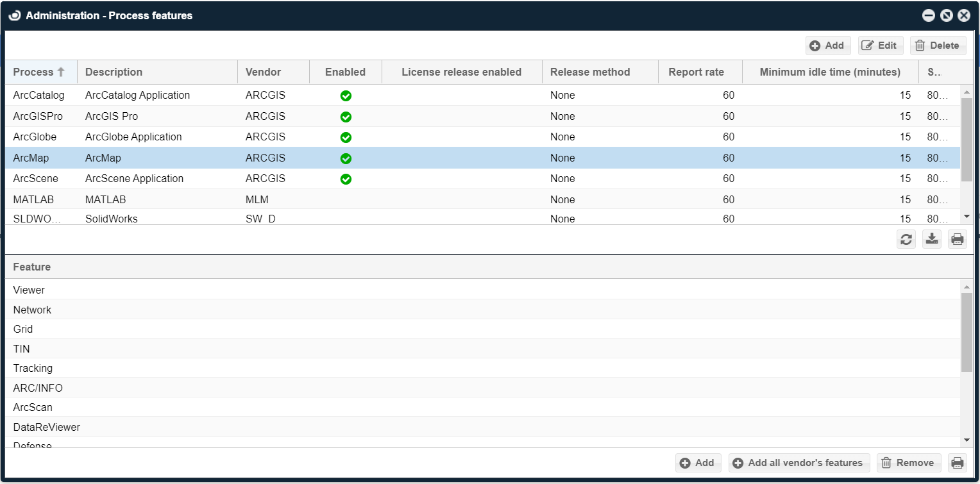Open the Edit process dialog
Image resolution: width=980 pixels, height=484 pixels.
880,46
